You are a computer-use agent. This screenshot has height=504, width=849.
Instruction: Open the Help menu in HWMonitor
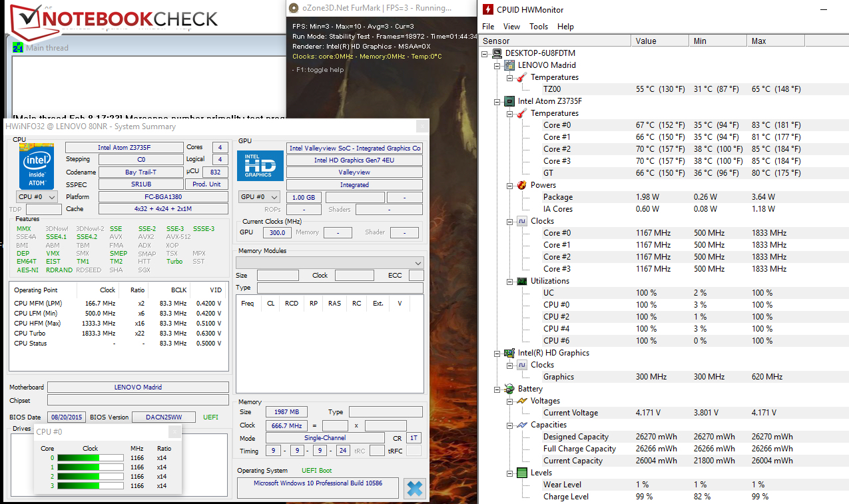click(565, 27)
